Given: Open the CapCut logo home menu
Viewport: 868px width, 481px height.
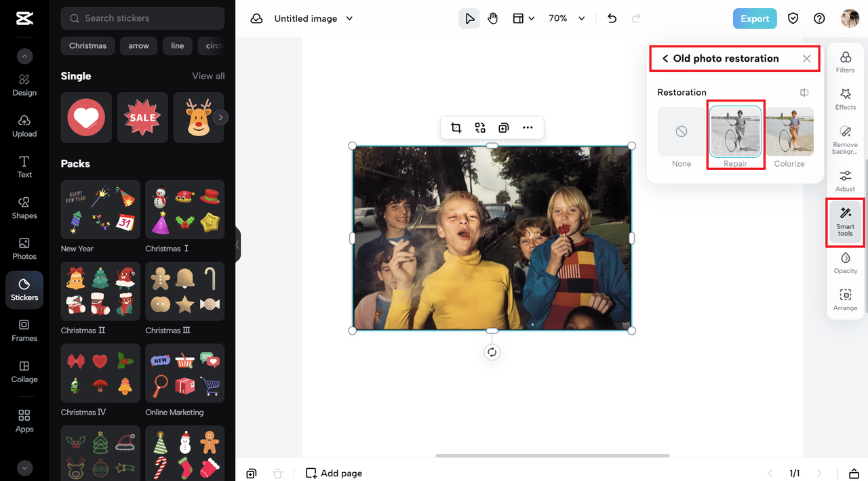Looking at the screenshot, I should [x=24, y=18].
